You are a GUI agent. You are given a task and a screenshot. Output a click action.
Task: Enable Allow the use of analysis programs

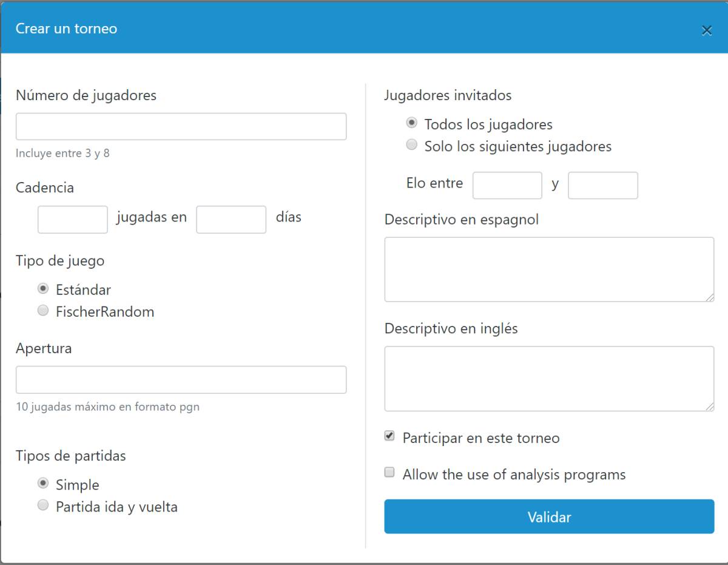pyautogui.click(x=389, y=473)
